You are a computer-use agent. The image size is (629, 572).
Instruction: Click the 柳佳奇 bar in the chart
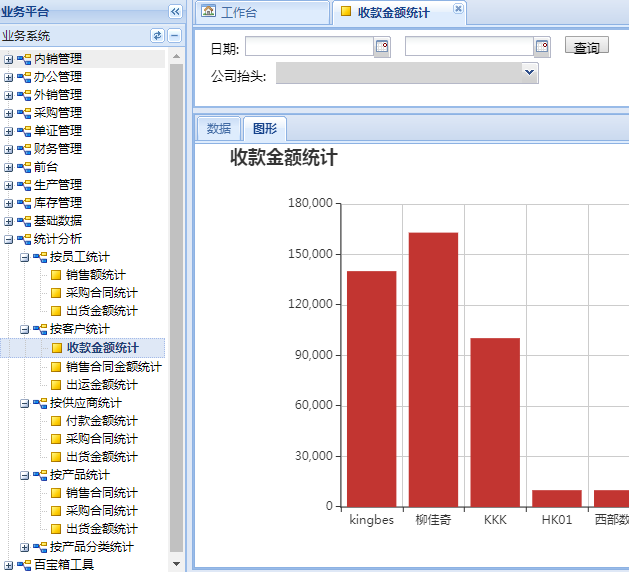point(433,370)
